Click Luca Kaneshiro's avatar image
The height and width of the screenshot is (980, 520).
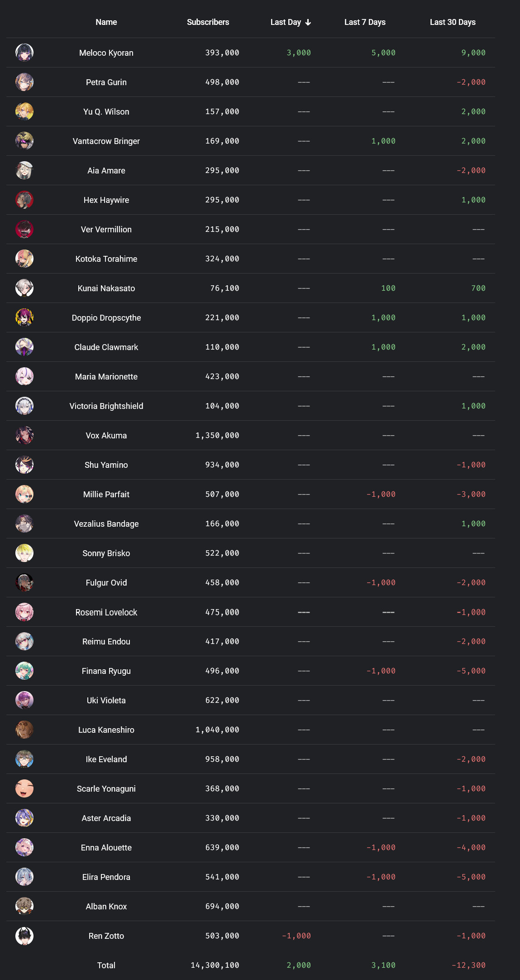(24, 730)
